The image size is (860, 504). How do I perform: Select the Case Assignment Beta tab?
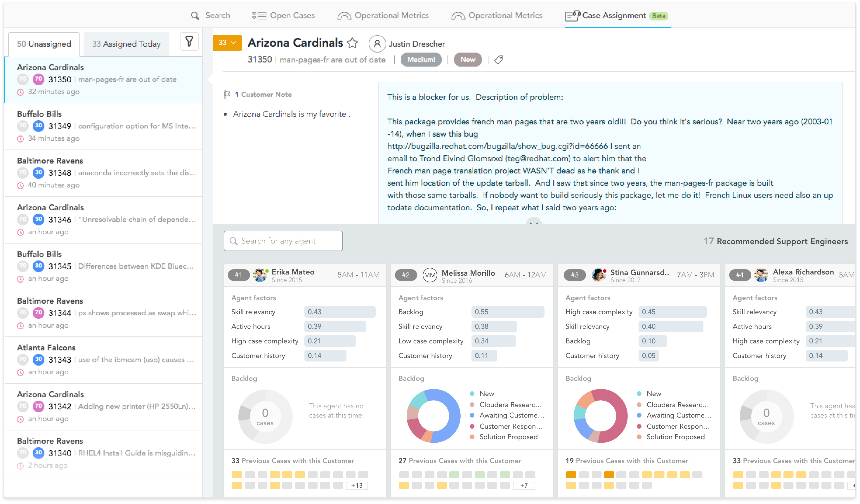click(617, 16)
